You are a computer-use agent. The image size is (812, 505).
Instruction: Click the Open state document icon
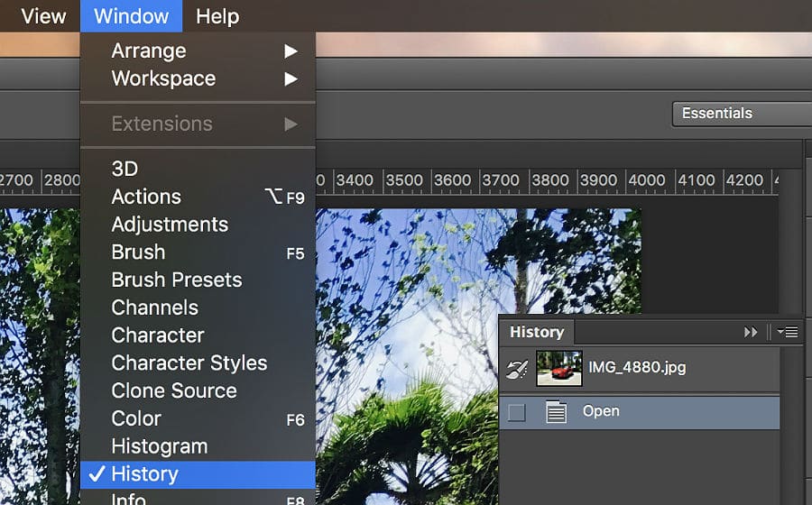(556, 412)
